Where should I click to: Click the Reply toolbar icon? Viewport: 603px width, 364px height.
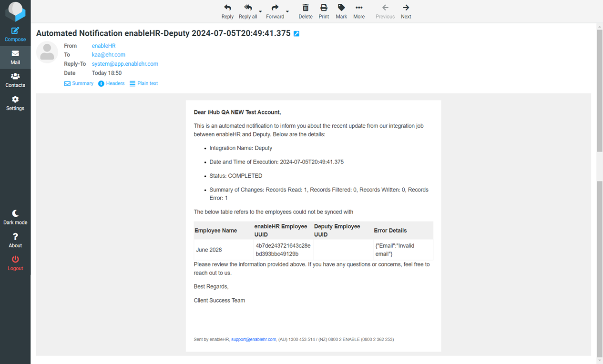point(227,8)
